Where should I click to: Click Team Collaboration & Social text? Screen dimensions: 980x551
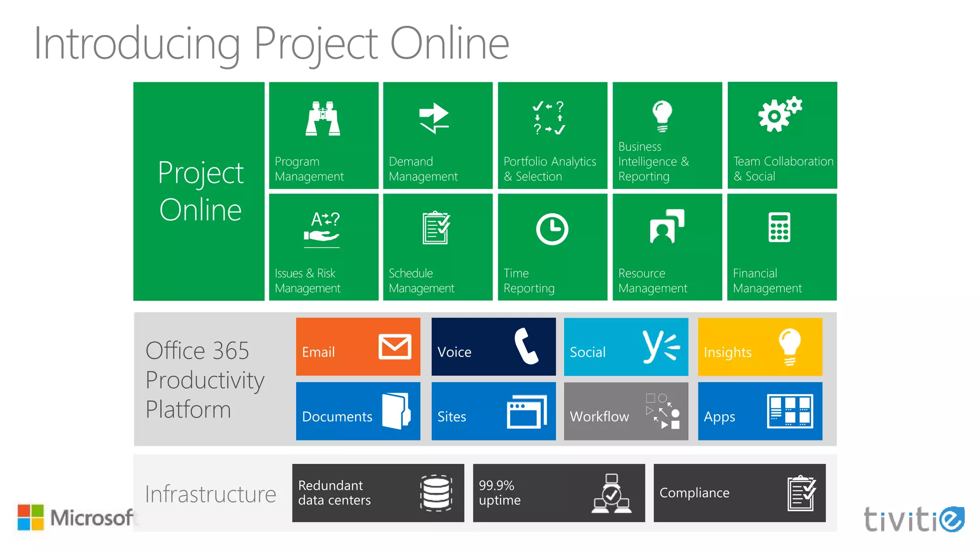tap(783, 169)
